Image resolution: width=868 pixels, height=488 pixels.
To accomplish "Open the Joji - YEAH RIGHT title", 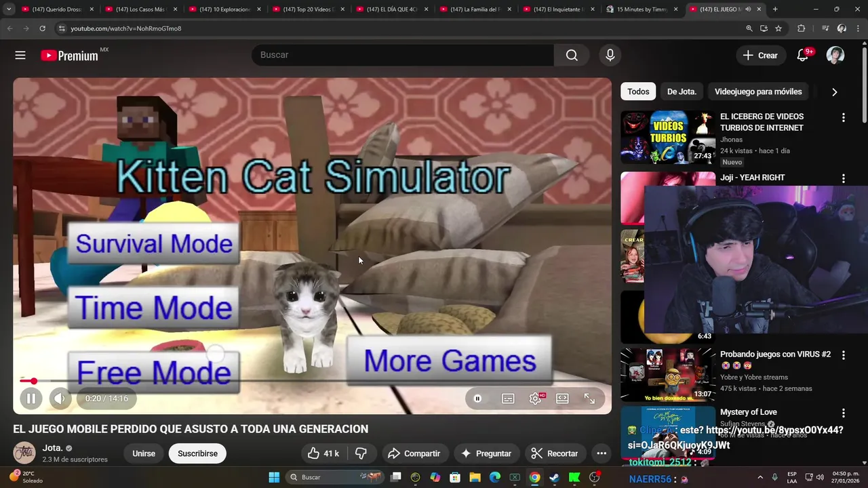I will (x=752, y=178).
